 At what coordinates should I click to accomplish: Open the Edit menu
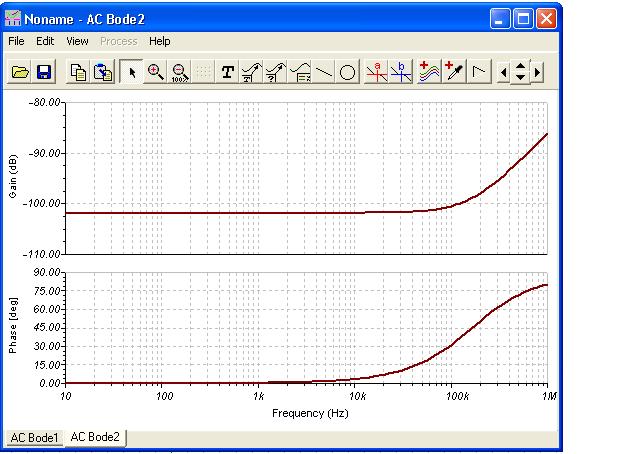tap(45, 41)
